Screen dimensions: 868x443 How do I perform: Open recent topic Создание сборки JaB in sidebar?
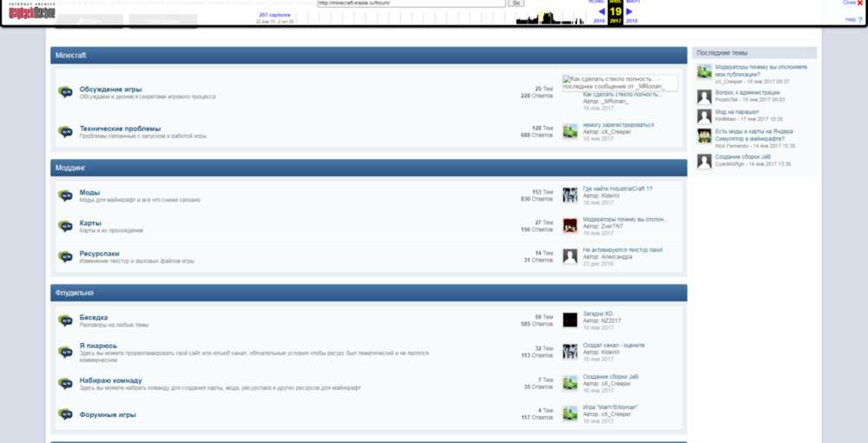pos(742,156)
